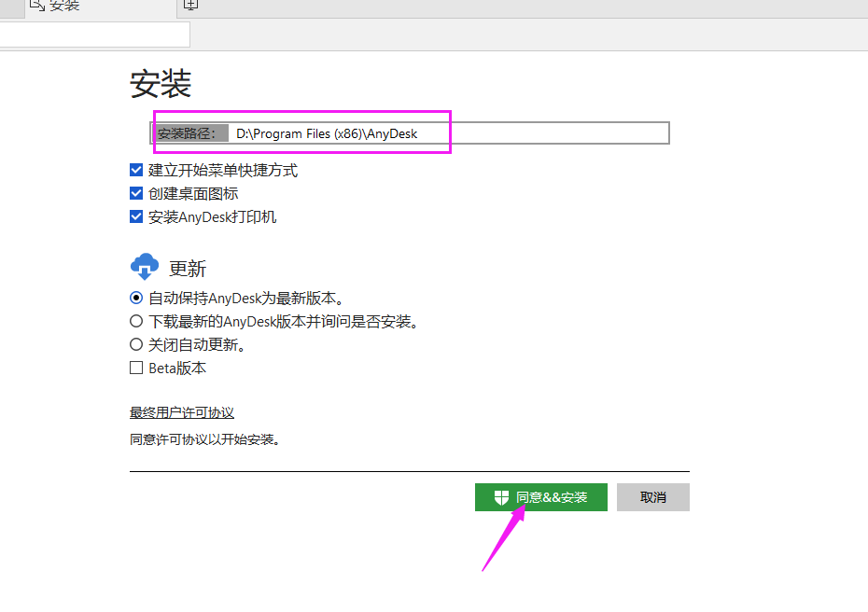The height and width of the screenshot is (612, 868).
Task: Choose the download-and-ask-before-install radio option
Action: coord(136,321)
